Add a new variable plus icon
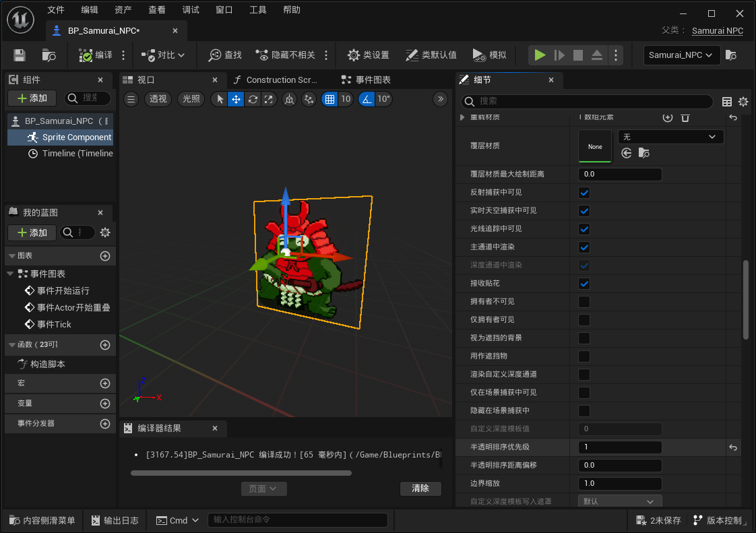 [105, 403]
